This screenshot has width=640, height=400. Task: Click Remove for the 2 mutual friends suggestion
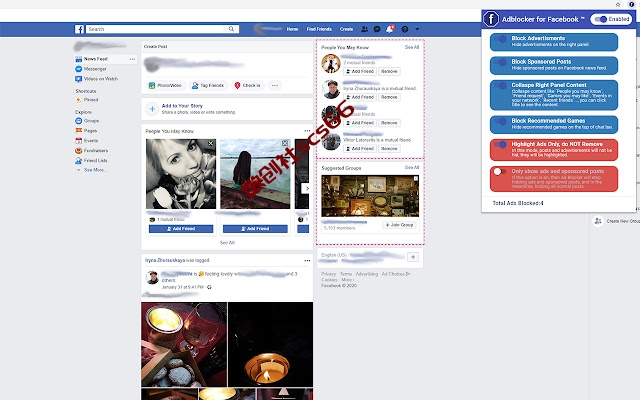(389, 71)
